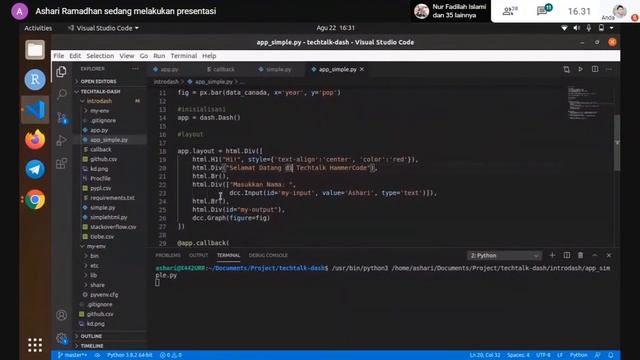Select Python 3.8.2 interpreter in status bar
Screen dimensions: 640x360
[129, 355]
